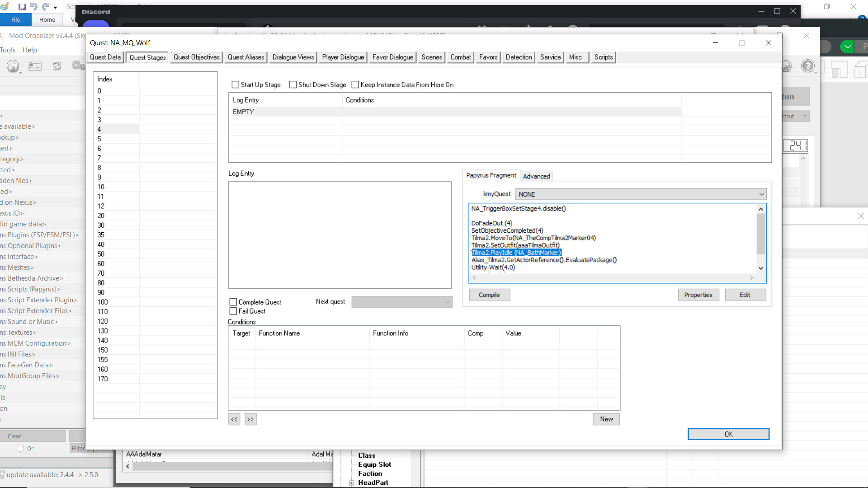Click the redo arrow in the quick access toolbar

click(x=46, y=7)
